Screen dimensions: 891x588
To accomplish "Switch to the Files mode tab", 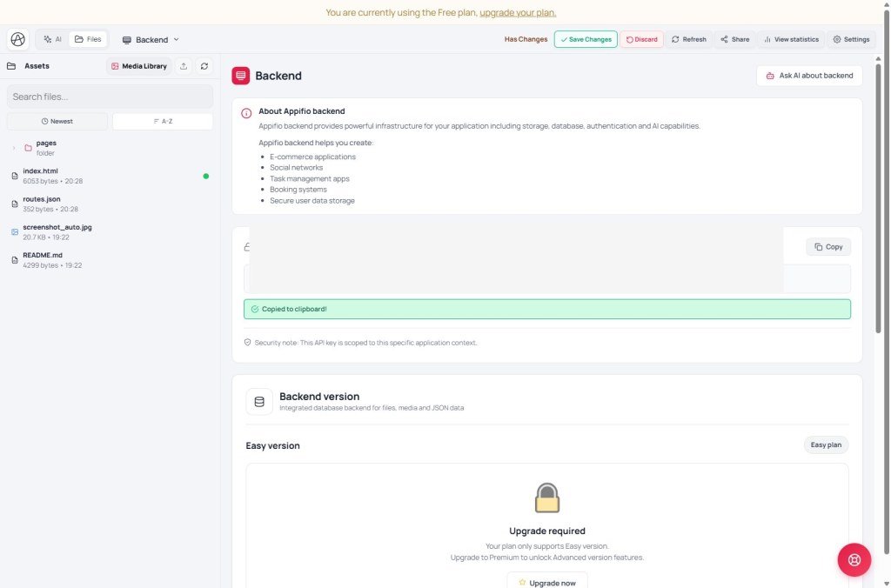I will click(x=88, y=39).
